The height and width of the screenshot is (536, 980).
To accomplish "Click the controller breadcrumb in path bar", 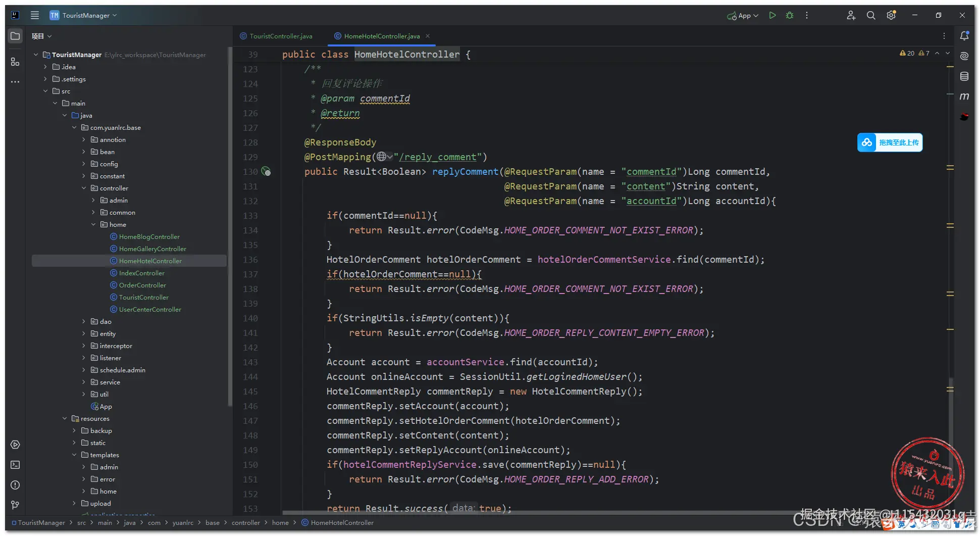I will [x=246, y=522].
